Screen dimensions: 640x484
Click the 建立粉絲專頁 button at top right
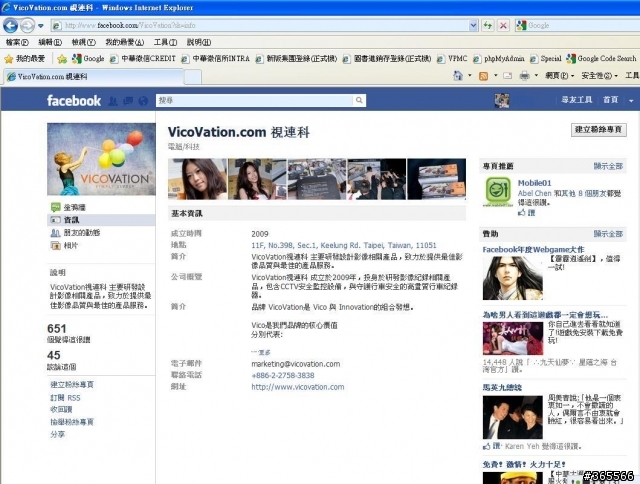click(x=598, y=130)
